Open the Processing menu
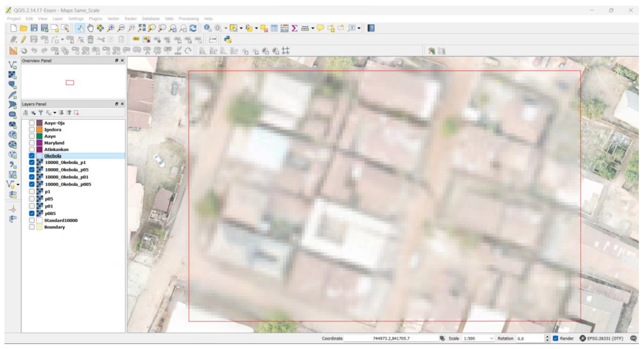 [188, 19]
